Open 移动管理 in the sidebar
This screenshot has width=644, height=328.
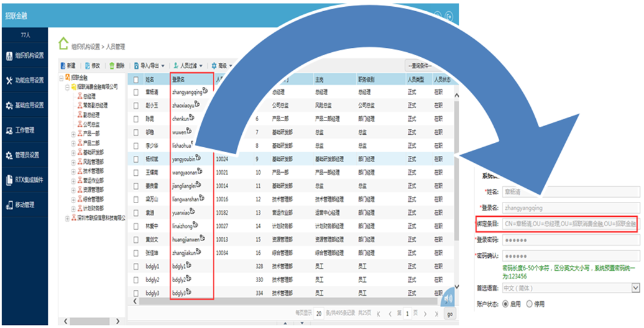coord(25,204)
